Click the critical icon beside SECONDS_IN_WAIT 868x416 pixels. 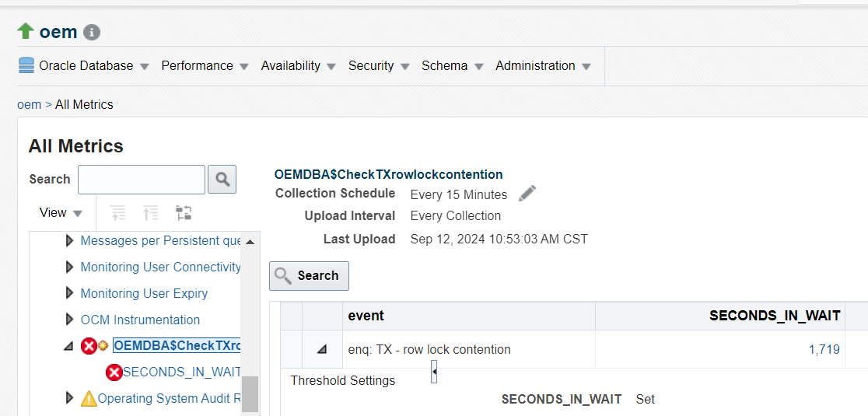point(114,372)
